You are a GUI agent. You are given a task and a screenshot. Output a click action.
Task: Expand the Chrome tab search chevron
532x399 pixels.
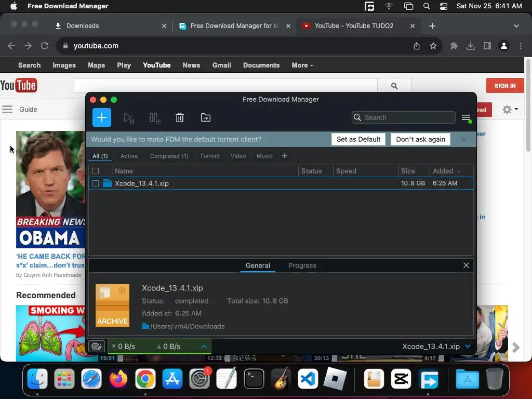tap(516, 26)
